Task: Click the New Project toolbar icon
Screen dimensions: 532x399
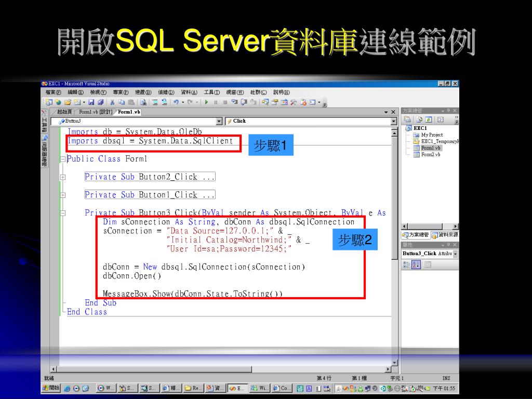Action: pos(49,102)
